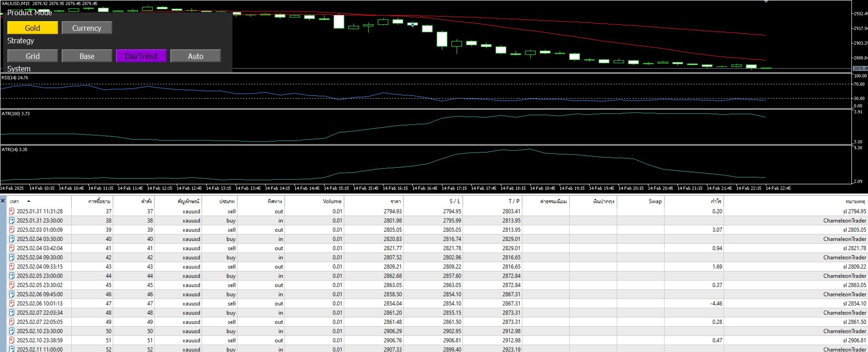Screen dimensions: 868x352
Task: Close the tester results panel with X
Action: (x=3, y=201)
